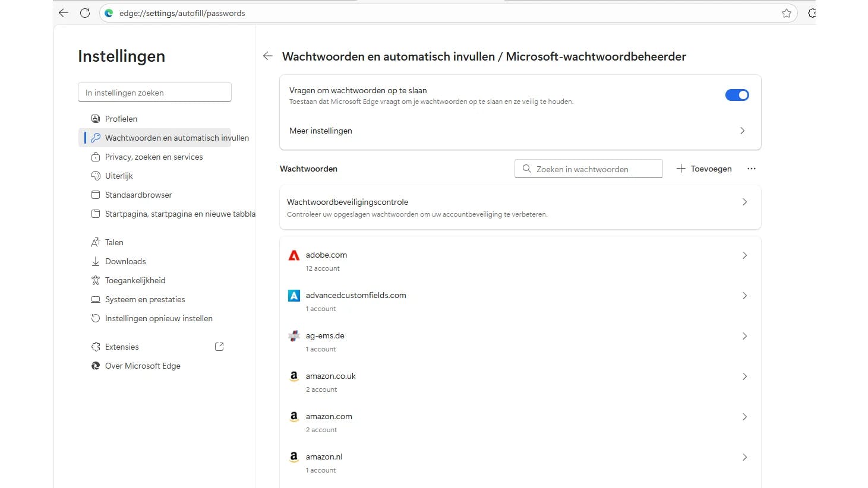Open the amazon.co.uk entry

pos(520,382)
